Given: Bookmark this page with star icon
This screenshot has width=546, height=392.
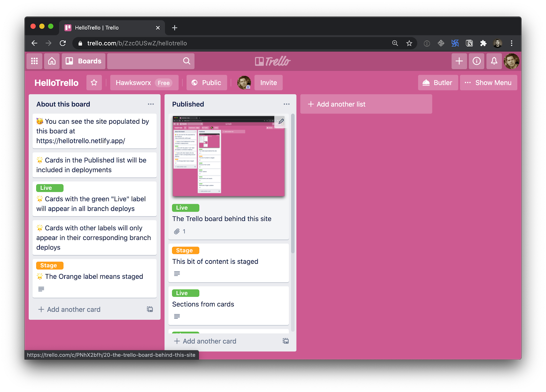Looking at the screenshot, I should [x=409, y=43].
